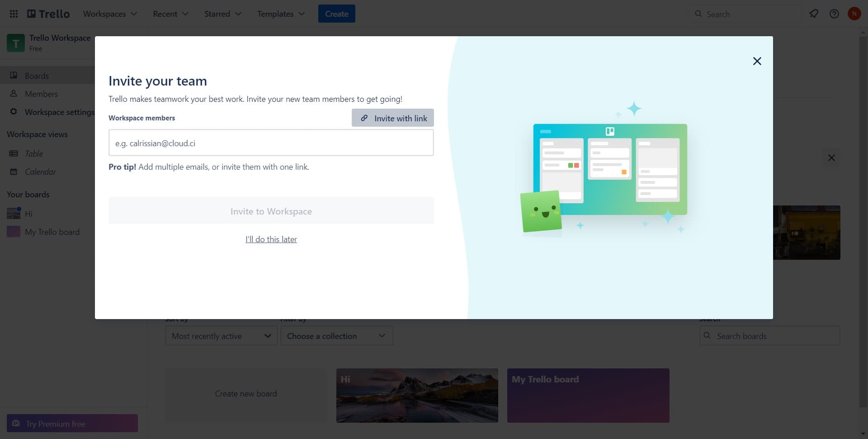Open the Starred menu

click(x=222, y=14)
